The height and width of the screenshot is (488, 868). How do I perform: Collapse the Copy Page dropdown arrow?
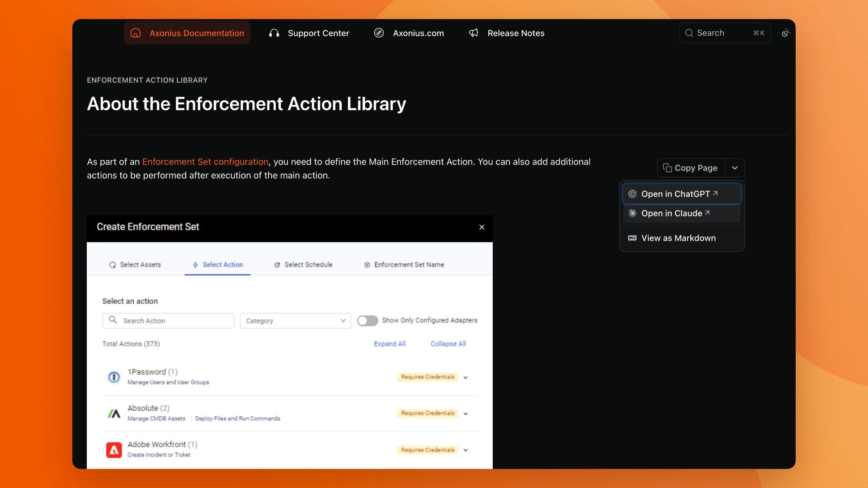click(735, 168)
